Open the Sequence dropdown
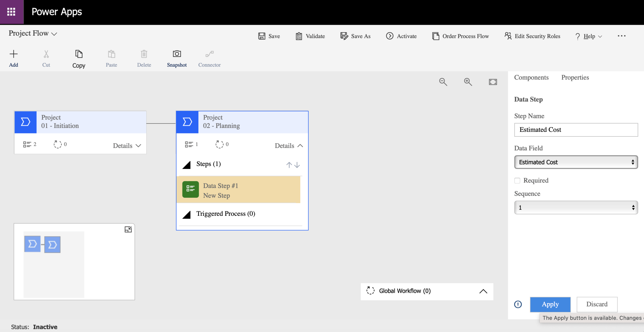The width and height of the screenshot is (644, 332). point(576,208)
